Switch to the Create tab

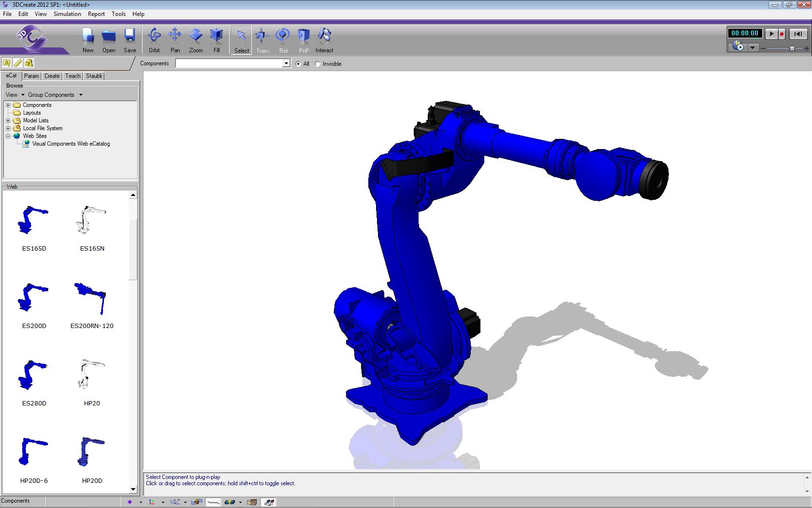pos(52,76)
